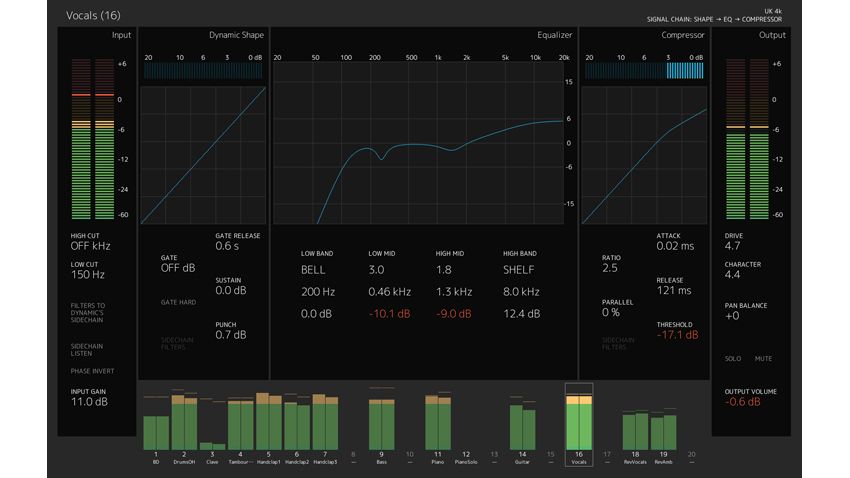Switch high band SHELF type
The height and width of the screenshot is (478, 850).
pos(518,270)
